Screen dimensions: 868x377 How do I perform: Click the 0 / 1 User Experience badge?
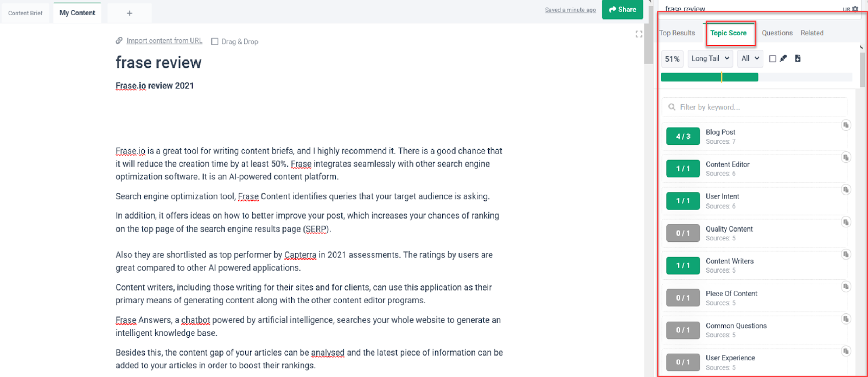click(x=683, y=362)
